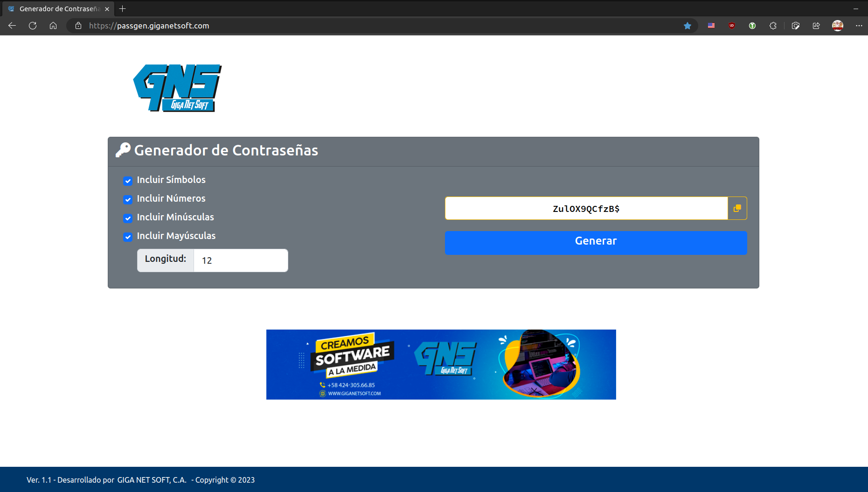The height and width of the screenshot is (492, 868).
Task: Uncheck Incluir Mayúsculas
Action: (x=127, y=237)
